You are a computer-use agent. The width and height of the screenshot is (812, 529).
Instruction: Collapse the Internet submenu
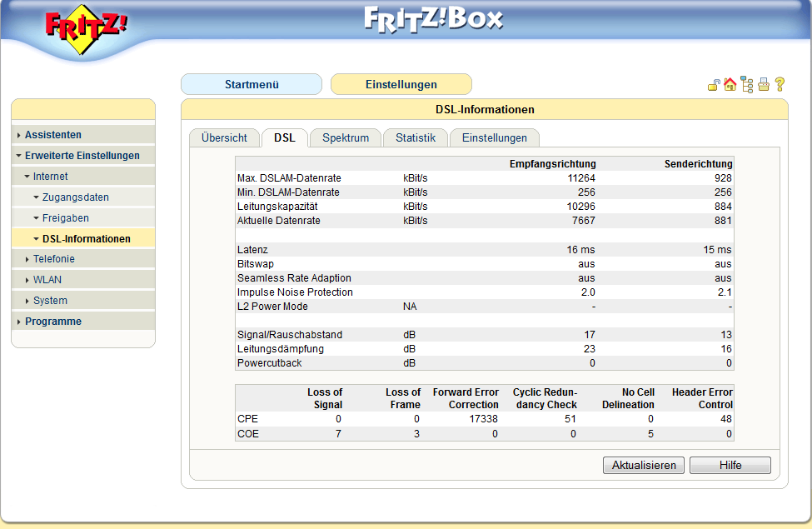(82, 176)
